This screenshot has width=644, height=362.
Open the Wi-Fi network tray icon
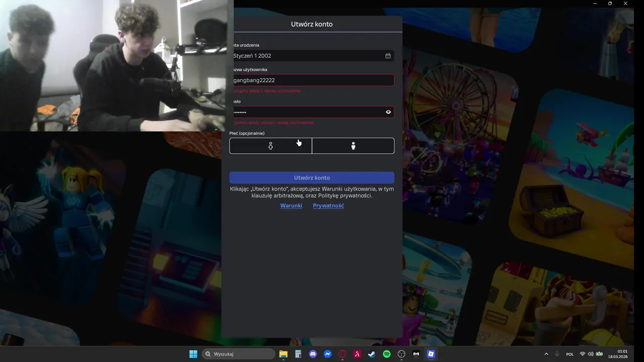(x=583, y=354)
